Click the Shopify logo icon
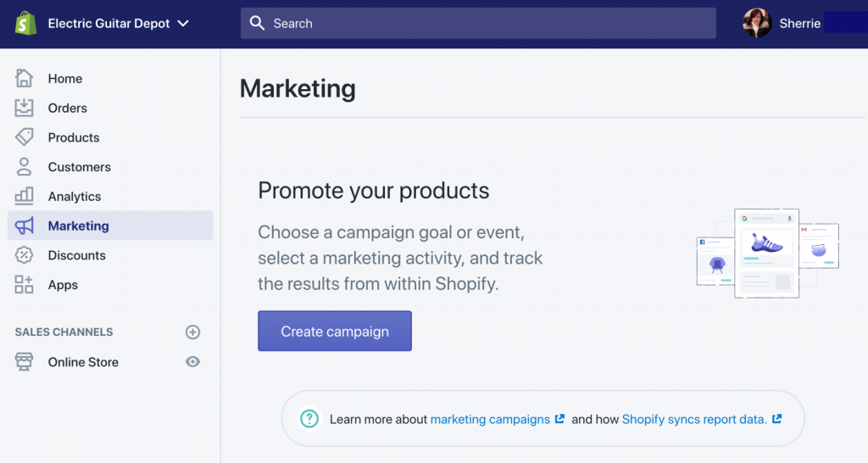The width and height of the screenshot is (868, 463). pyautogui.click(x=25, y=23)
